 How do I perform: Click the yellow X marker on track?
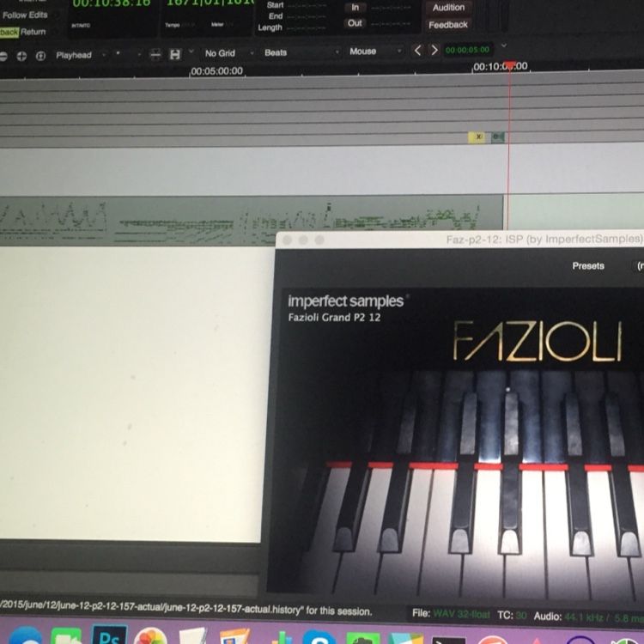pyautogui.click(x=477, y=137)
